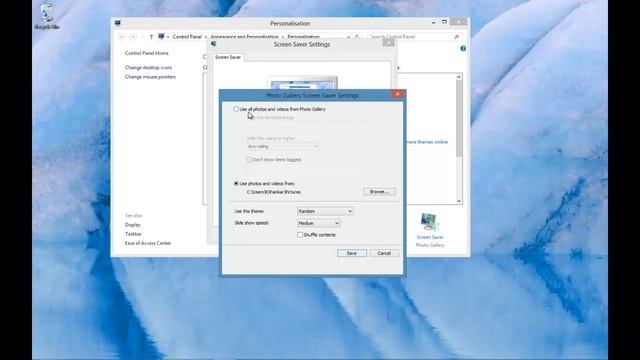640x360 pixels.
Task: Close the Photo Gallery Screen Saver Settings dialog
Action: [x=397, y=94]
